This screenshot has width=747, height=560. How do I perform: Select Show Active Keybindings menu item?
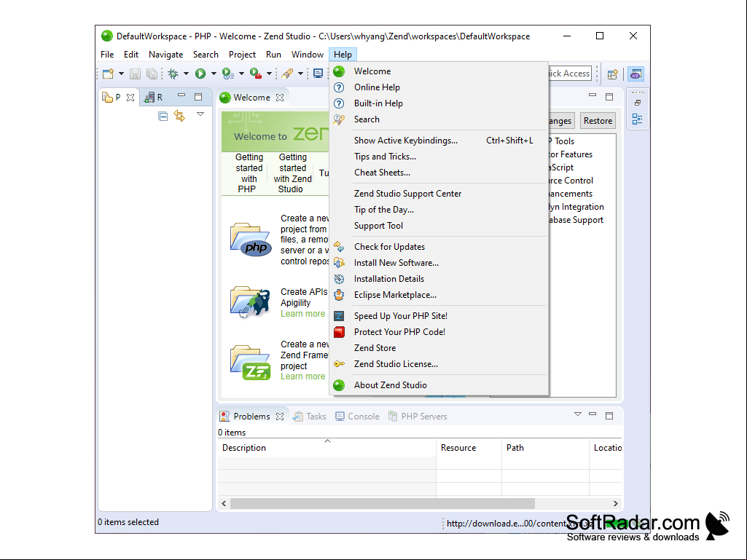pyautogui.click(x=438, y=141)
